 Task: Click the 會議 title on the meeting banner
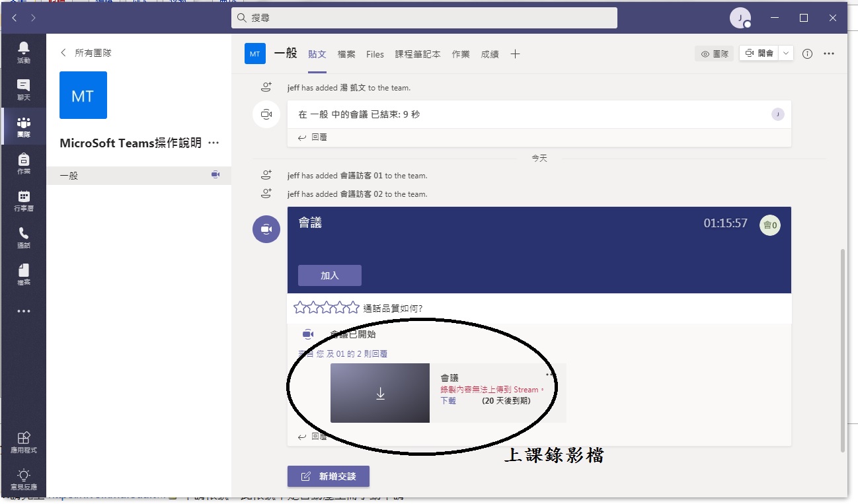coord(310,223)
